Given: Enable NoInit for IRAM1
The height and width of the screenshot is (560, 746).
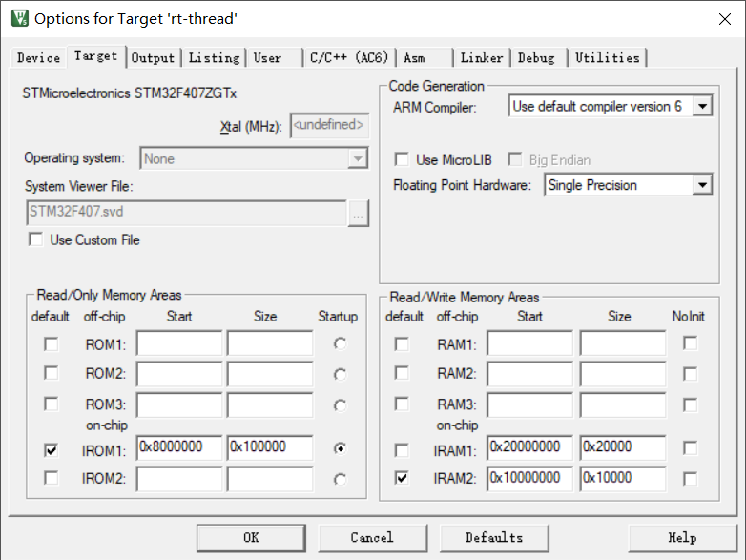Looking at the screenshot, I should pyautogui.click(x=691, y=448).
